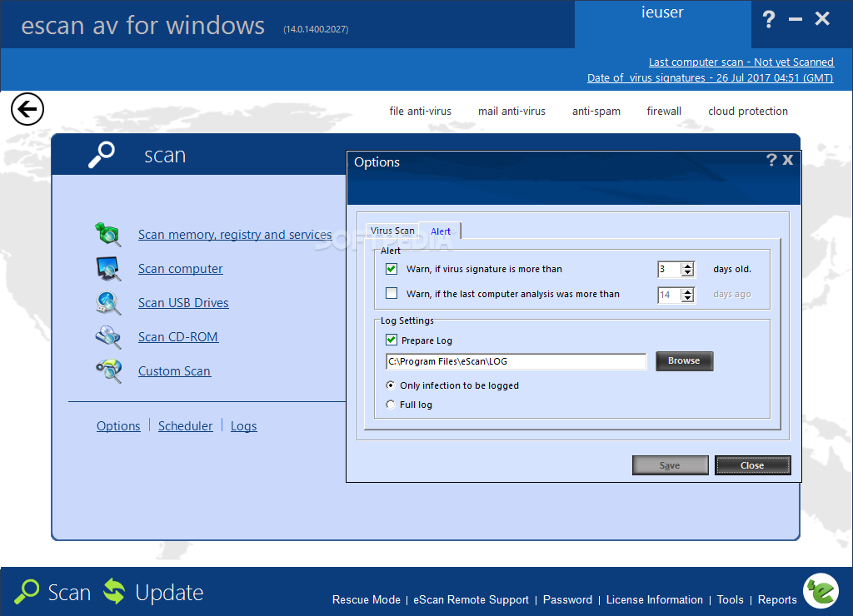Increase virus signature days spinner value
The image size is (853, 616).
click(687, 266)
